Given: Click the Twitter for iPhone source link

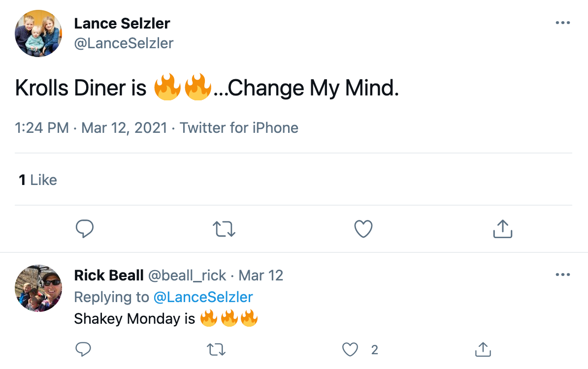Looking at the screenshot, I should (x=239, y=128).
